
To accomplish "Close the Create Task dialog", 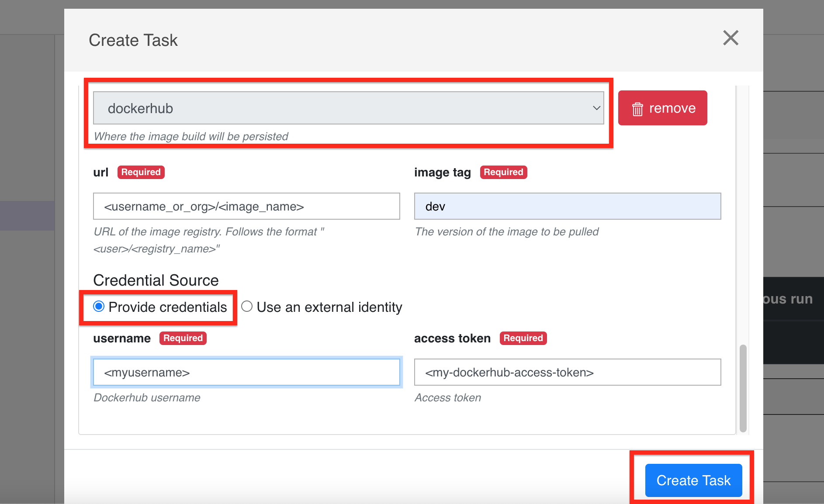I will tap(731, 38).
